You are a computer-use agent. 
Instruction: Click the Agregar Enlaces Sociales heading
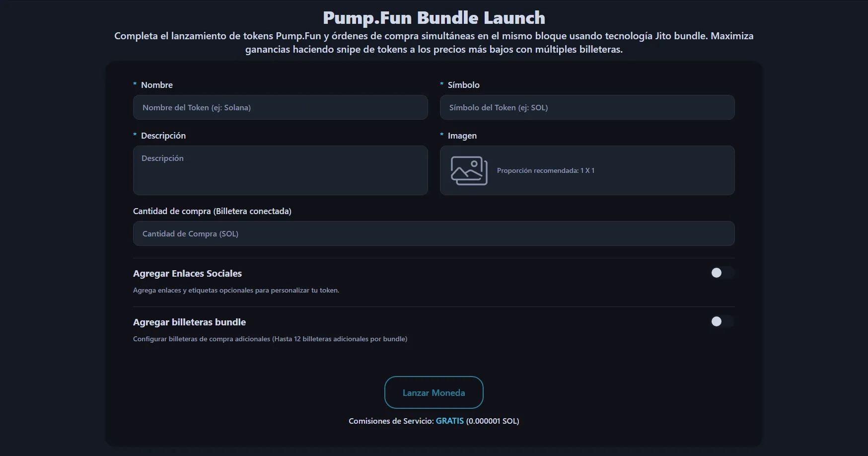187,273
